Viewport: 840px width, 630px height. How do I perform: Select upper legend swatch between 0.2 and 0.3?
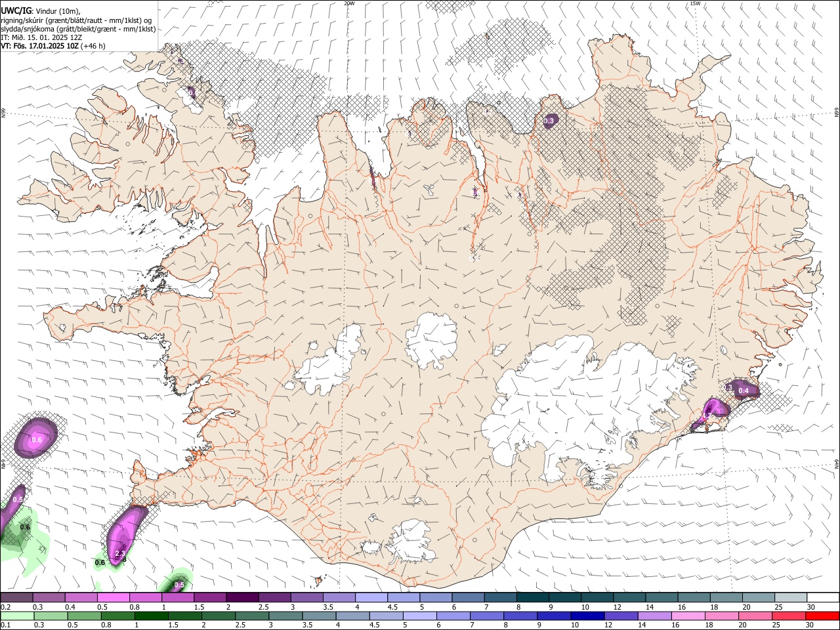16,598
